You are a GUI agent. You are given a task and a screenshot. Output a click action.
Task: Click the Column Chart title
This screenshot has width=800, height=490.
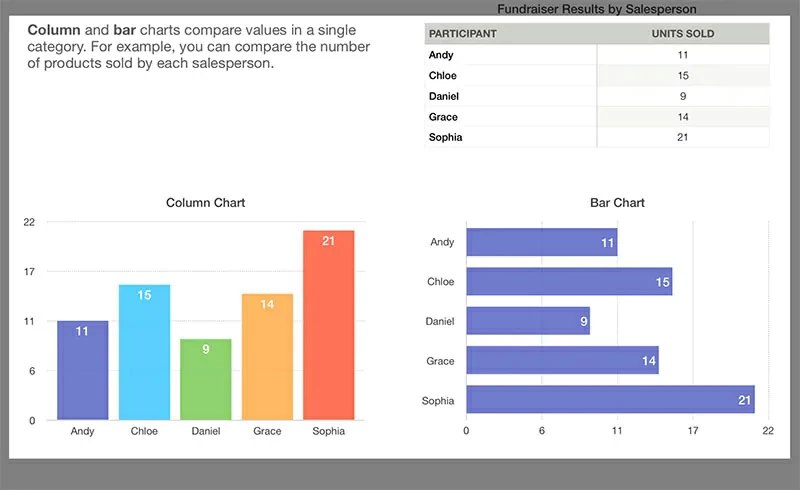click(x=205, y=203)
